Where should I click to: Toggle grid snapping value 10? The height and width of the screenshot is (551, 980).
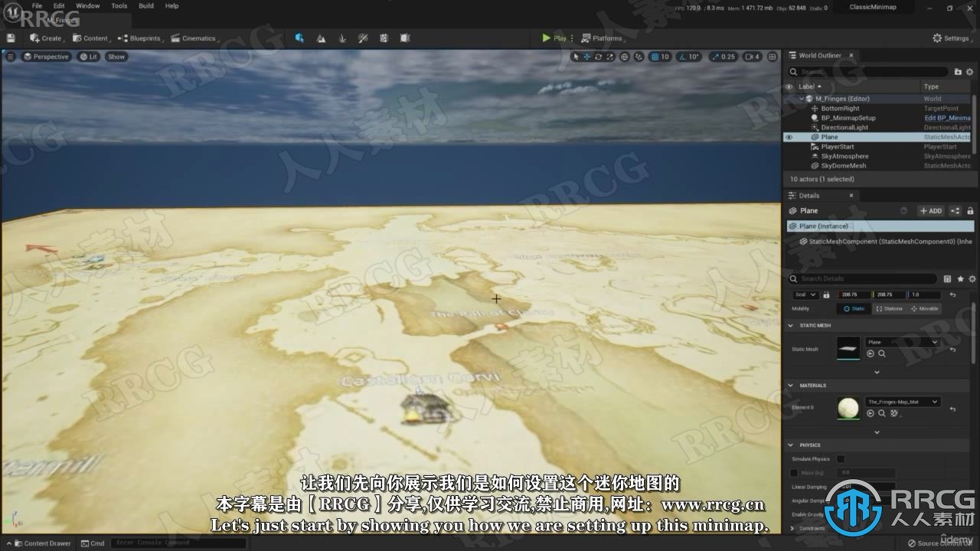660,57
